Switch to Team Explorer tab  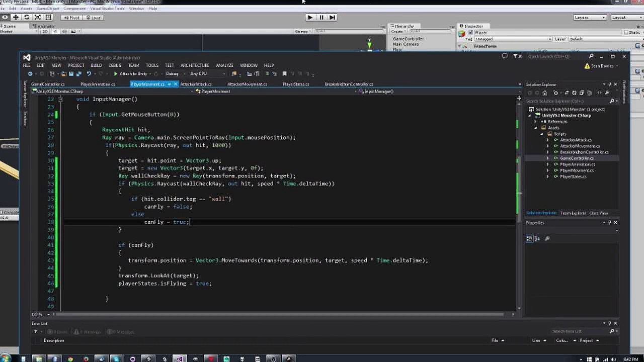[x=573, y=213]
